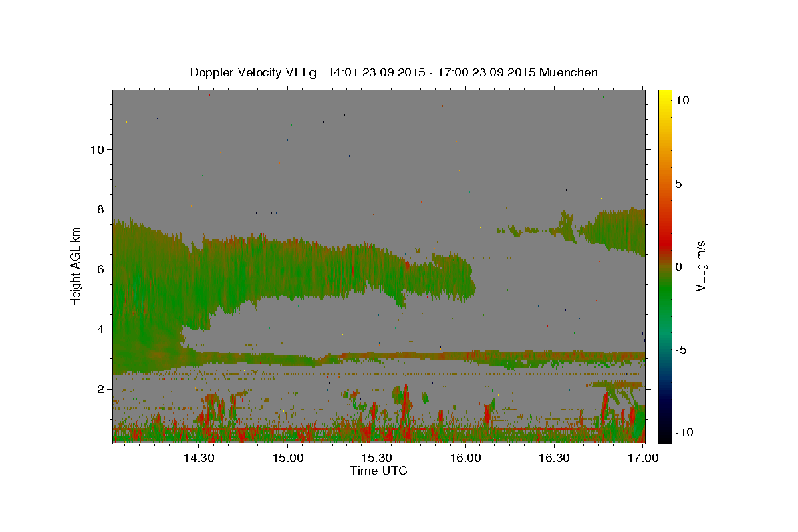This screenshot has width=798, height=532.
Task: Select the 14:30 time tick label
Action: [198, 458]
